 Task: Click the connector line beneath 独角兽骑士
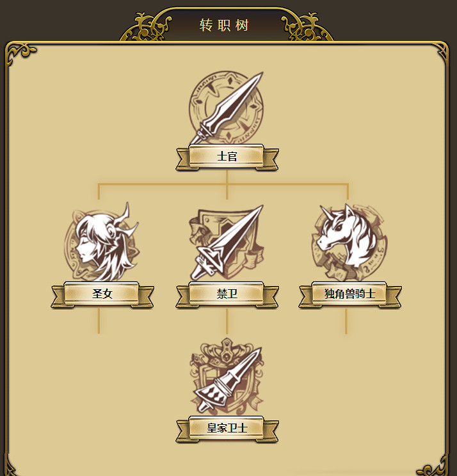pyautogui.click(x=346, y=321)
